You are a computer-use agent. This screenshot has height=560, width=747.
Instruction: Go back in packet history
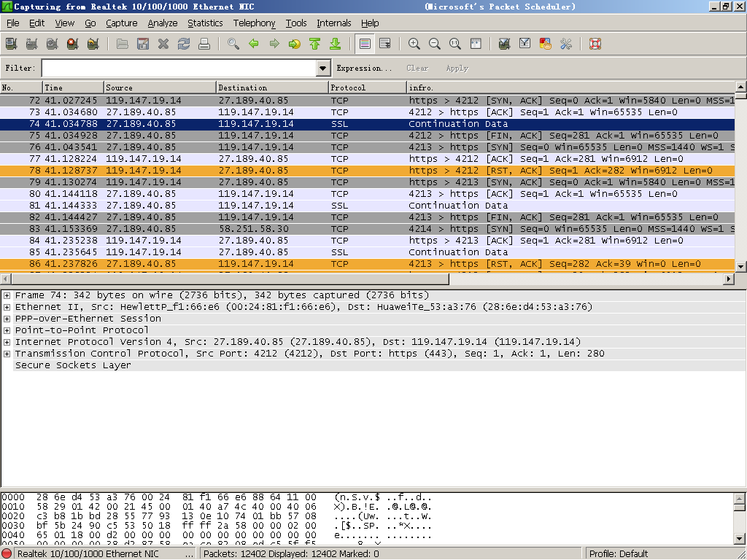pos(253,44)
